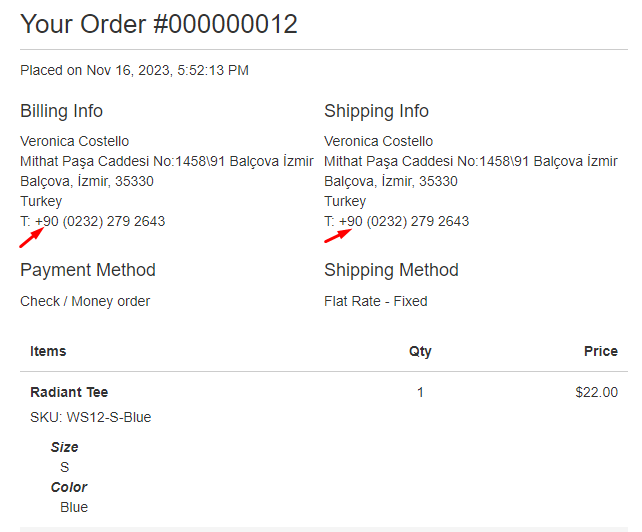Click the $22.00 price value
This screenshot has width=642, height=532.
tap(597, 392)
